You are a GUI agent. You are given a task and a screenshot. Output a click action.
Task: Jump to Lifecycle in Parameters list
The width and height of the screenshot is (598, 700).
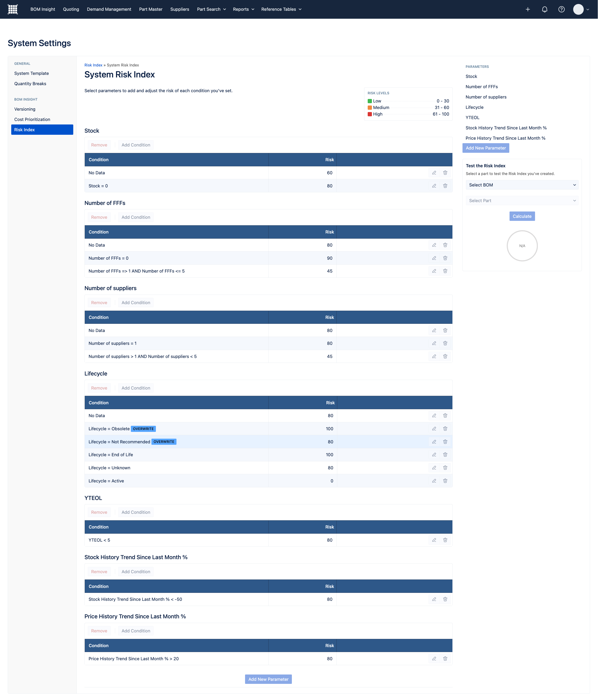click(475, 107)
